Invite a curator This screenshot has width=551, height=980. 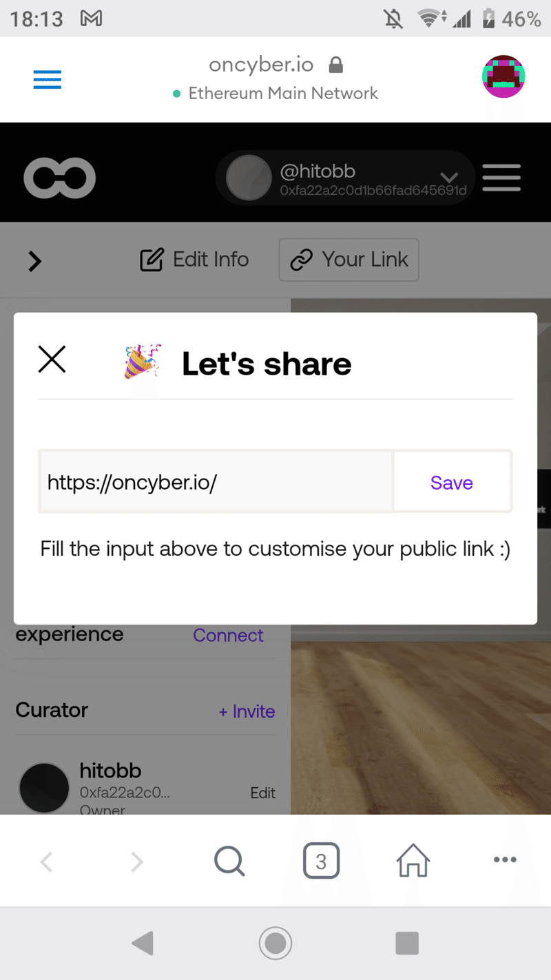coord(247,711)
